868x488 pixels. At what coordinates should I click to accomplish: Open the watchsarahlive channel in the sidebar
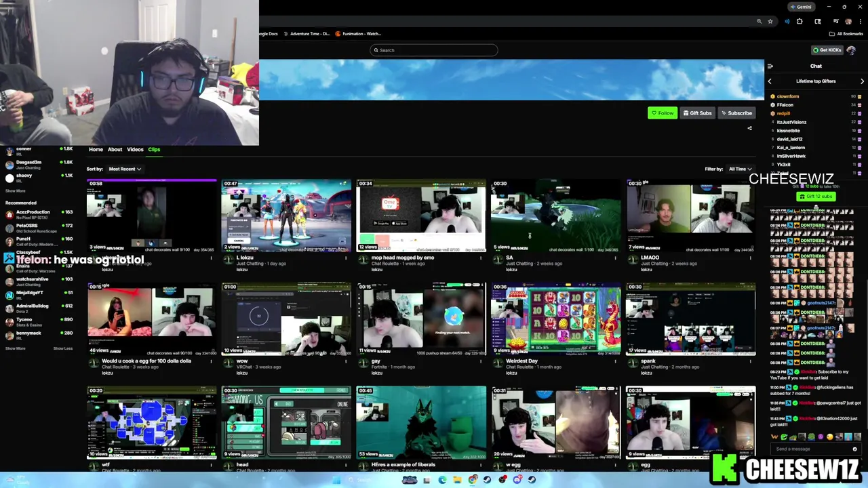(39, 281)
